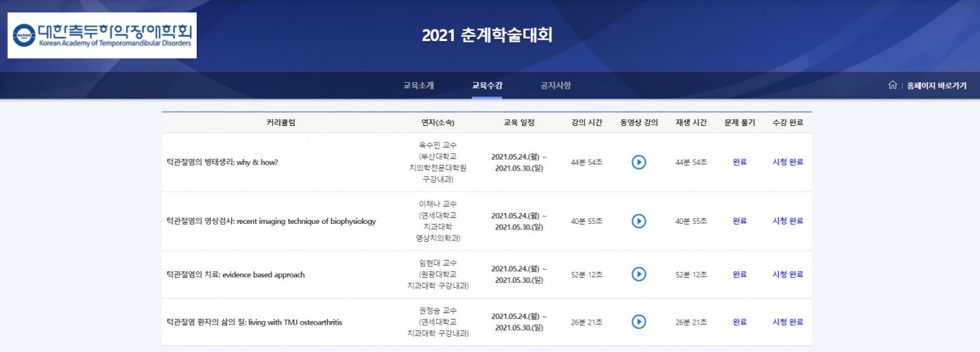The width and height of the screenshot is (980, 352).
Task: Play the 턱관절염의 병태생리 video lecture
Action: [x=638, y=162]
